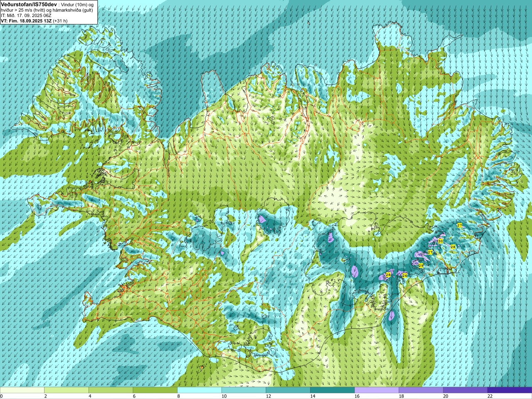Select the purple 18–20 m/s legend swatch

click(421, 390)
